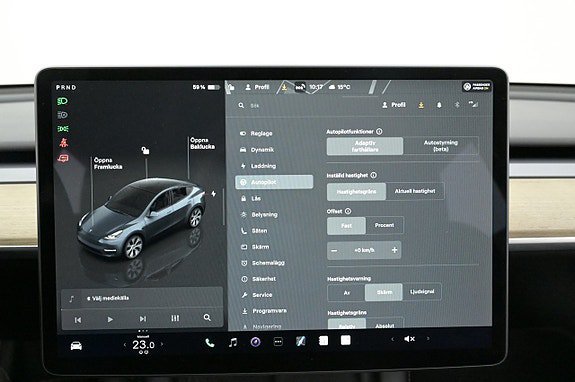Image resolution: width=575 pixels, height=382 pixels.
Task: Skip to previous track
Action: [x=78, y=320]
